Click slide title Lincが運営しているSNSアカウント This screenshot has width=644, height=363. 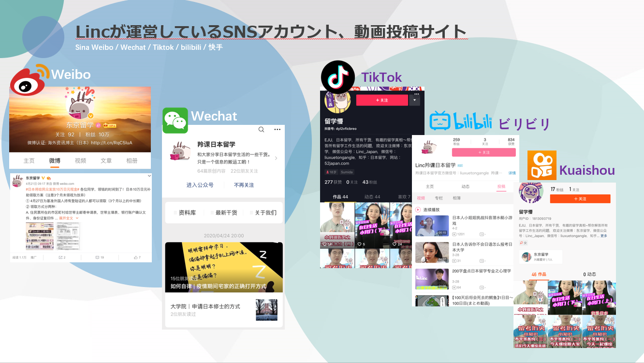271,31
